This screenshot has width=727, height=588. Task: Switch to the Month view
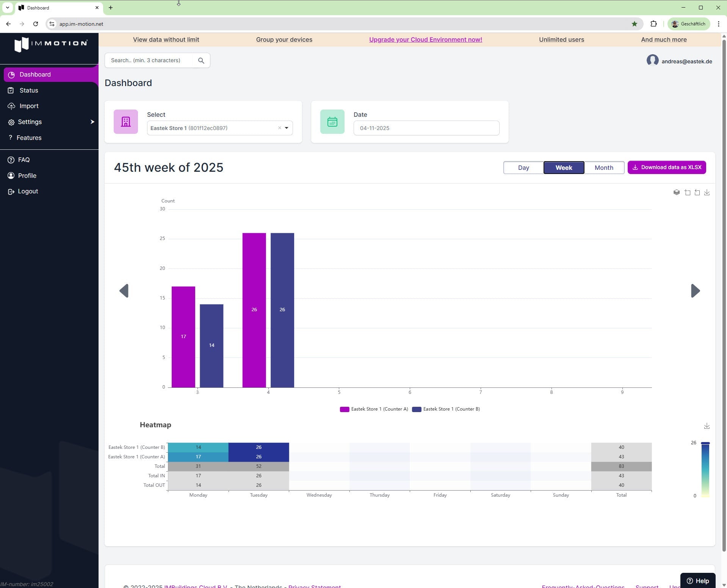click(x=603, y=167)
